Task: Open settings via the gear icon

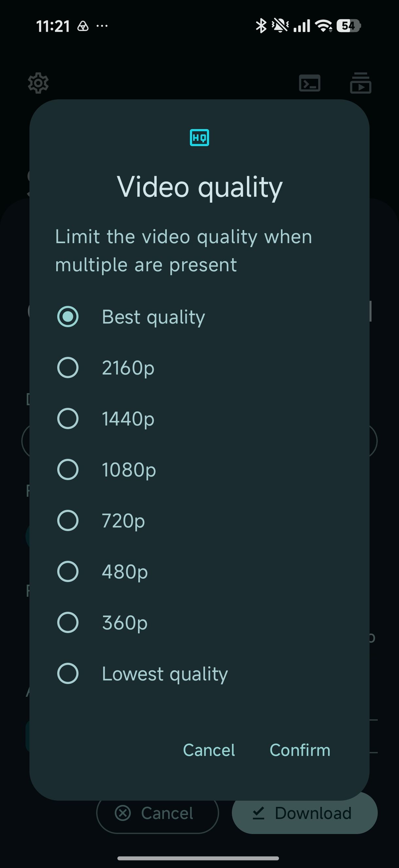Action: [x=38, y=83]
